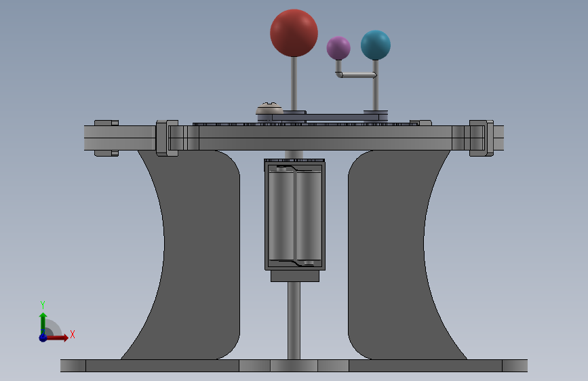Click the red X axis arrow of the triad

coord(57,338)
